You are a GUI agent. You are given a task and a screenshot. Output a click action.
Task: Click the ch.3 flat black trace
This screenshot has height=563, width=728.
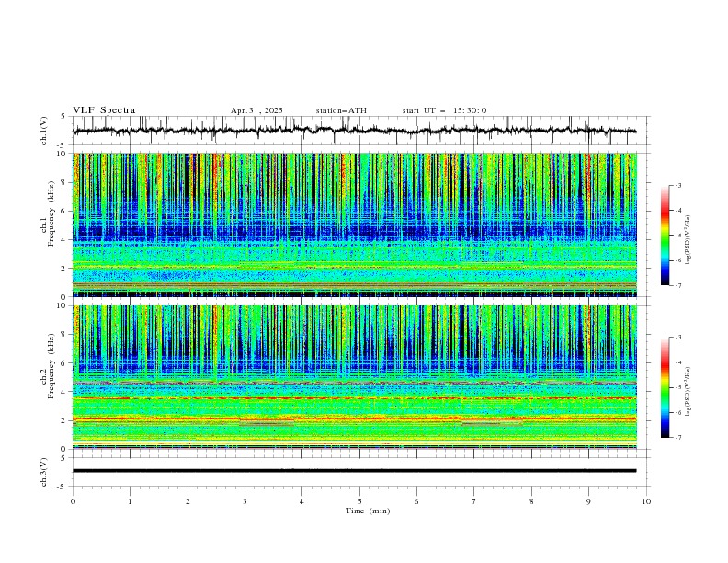point(354,471)
